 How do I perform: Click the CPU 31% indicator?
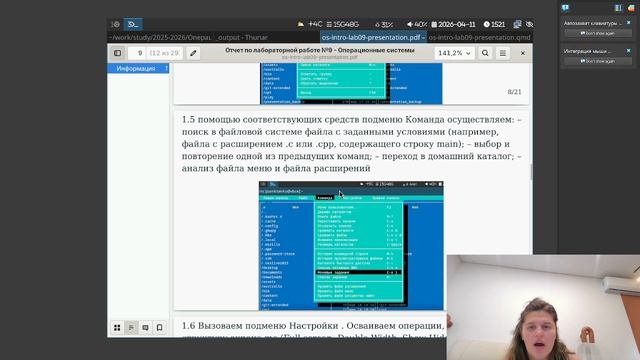(384, 24)
